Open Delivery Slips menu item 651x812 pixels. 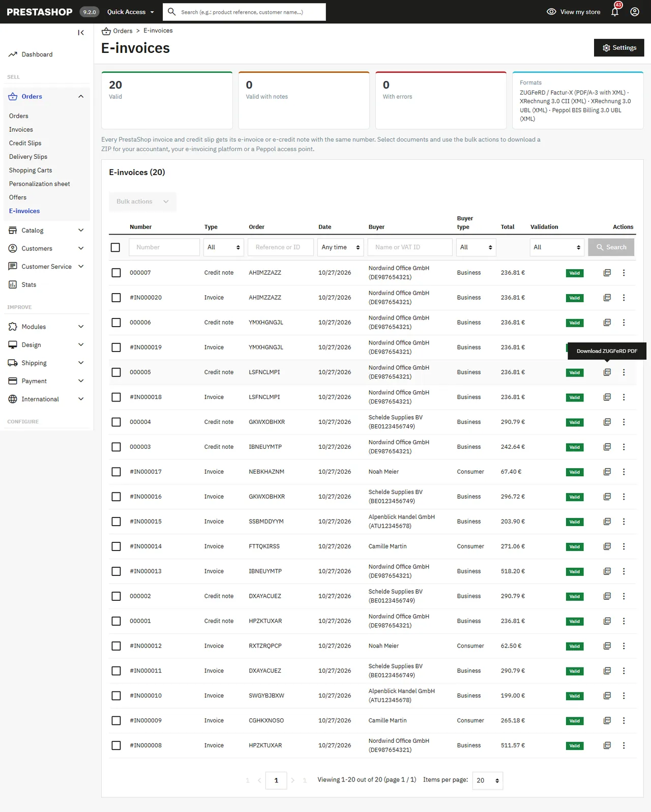pyautogui.click(x=28, y=157)
